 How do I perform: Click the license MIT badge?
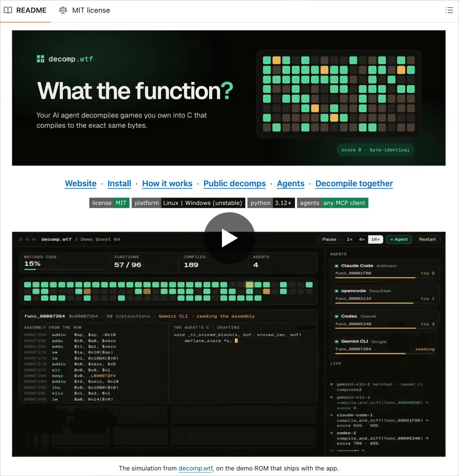(x=110, y=203)
